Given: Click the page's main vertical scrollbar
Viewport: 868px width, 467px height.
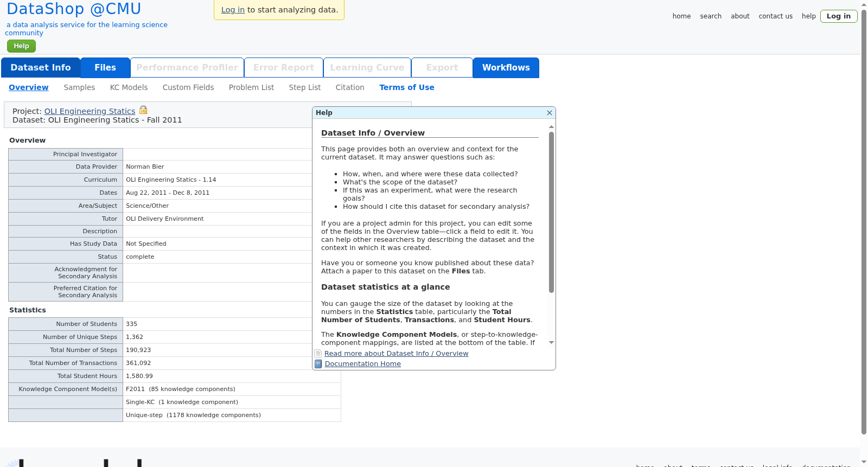Looking at the screenshot, I should (x=864, y=222).
